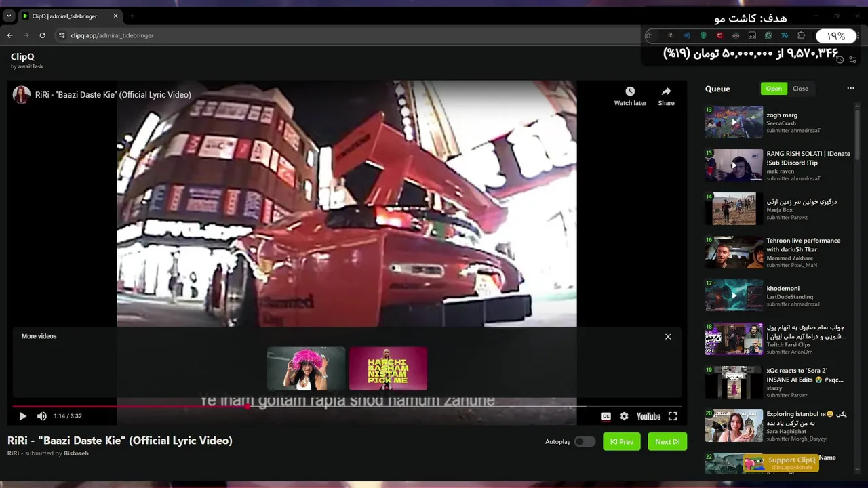
Task: Click the video Play button
Action: [22, 416]
